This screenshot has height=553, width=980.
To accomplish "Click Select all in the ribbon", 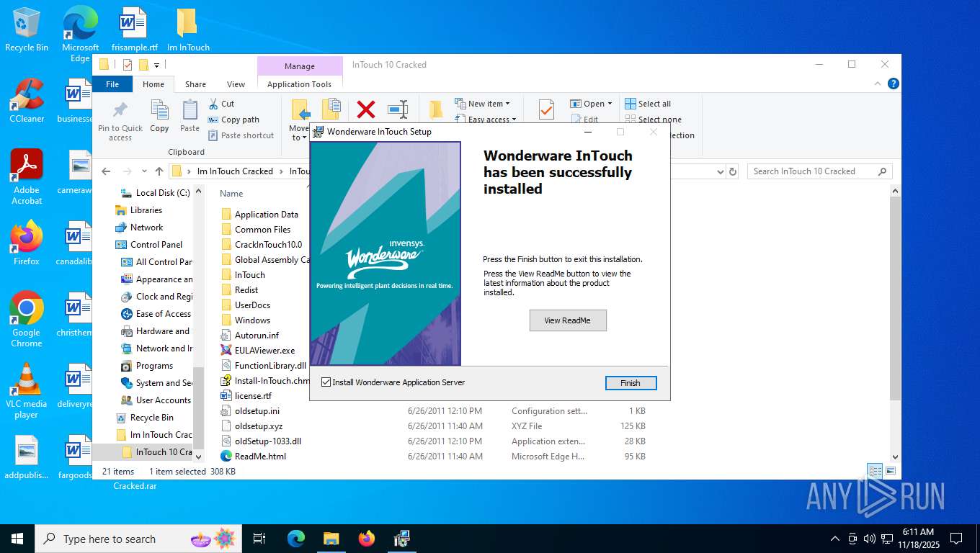I will 648,104.
